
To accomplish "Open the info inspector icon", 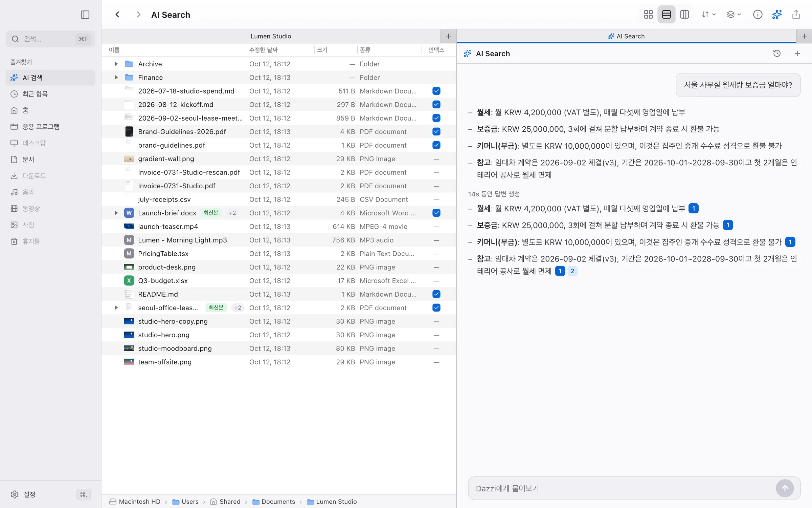I will click(x=758, y=15).
